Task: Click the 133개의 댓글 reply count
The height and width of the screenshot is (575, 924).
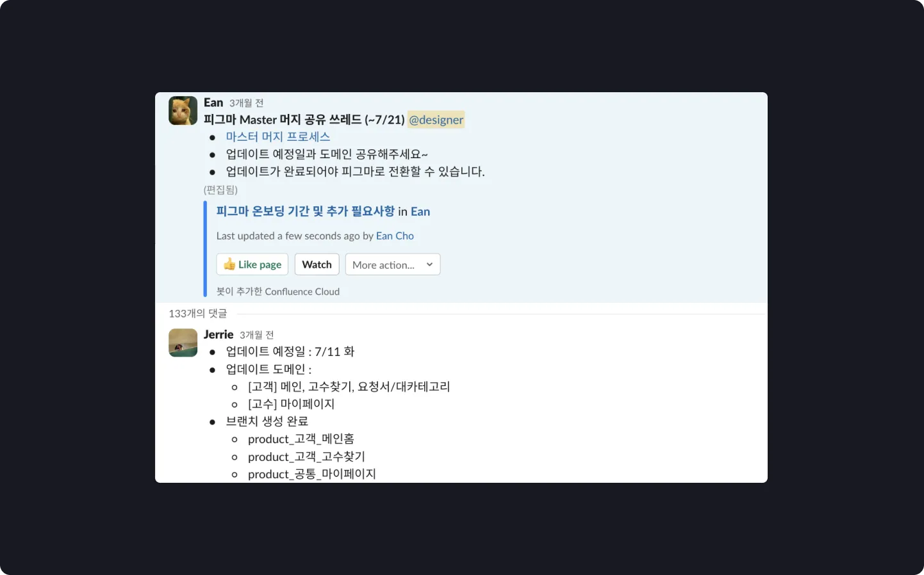Action: tap(198, 313)
